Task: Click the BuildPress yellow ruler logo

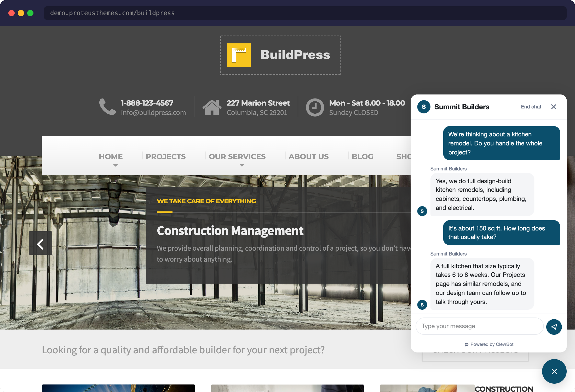Action: [x=239, y=55]
